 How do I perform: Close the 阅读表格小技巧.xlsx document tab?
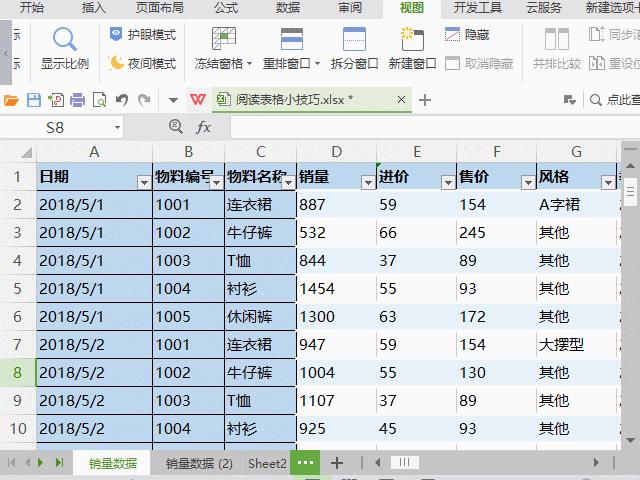point(401,100)
